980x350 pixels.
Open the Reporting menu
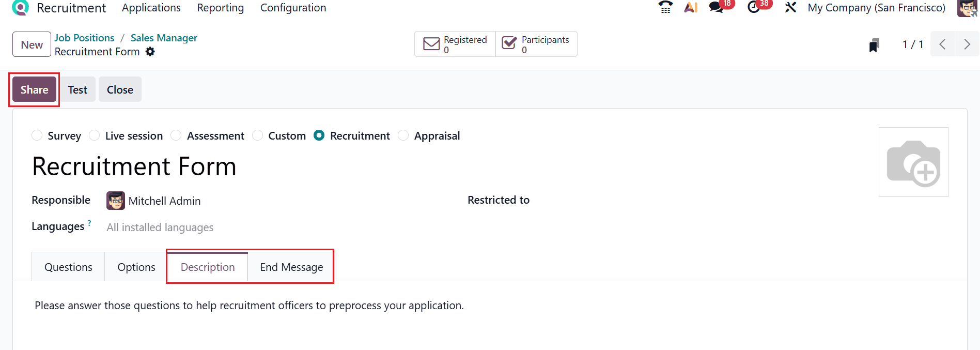(220, 8)
